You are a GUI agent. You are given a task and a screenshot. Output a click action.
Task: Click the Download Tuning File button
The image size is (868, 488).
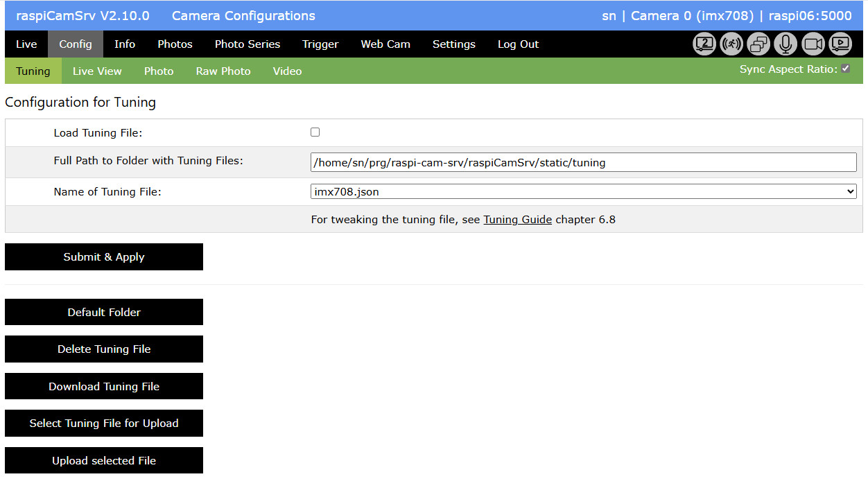point(104,387)
